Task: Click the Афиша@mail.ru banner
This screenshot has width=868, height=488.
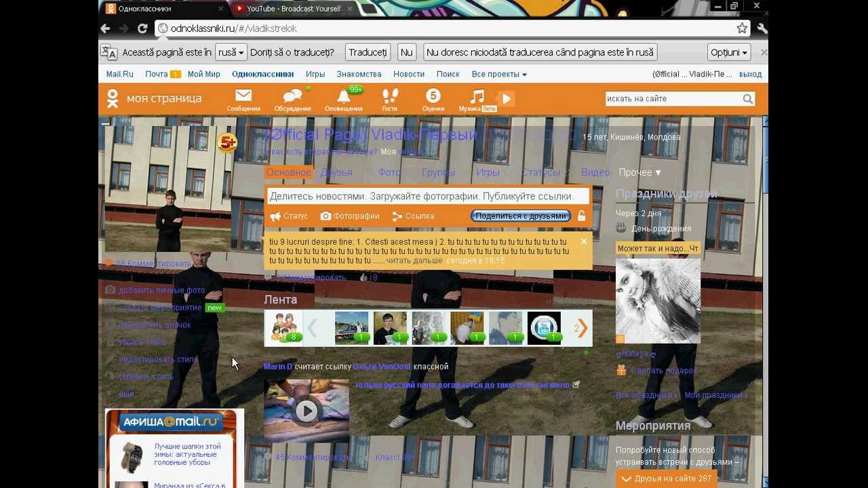Action: (171, 422)
